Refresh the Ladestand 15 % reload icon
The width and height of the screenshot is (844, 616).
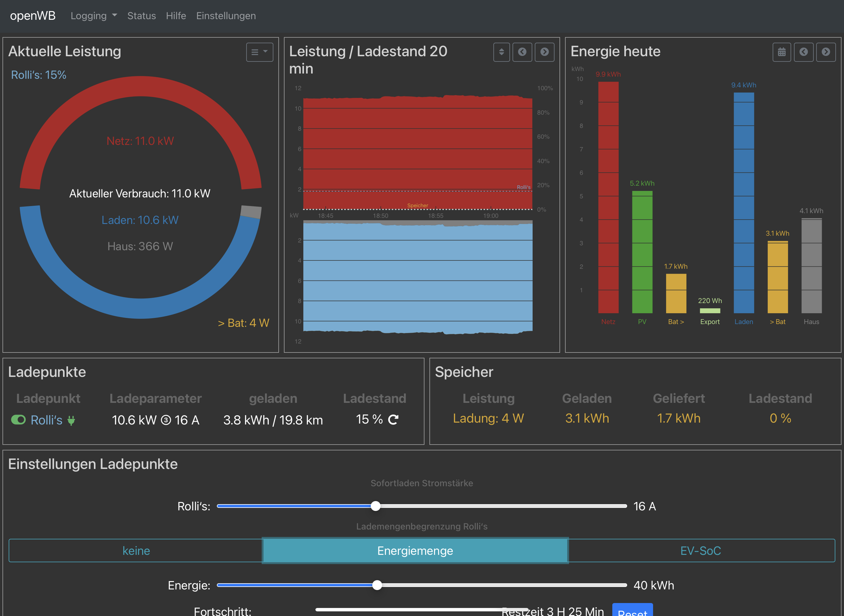click(393, 420)
